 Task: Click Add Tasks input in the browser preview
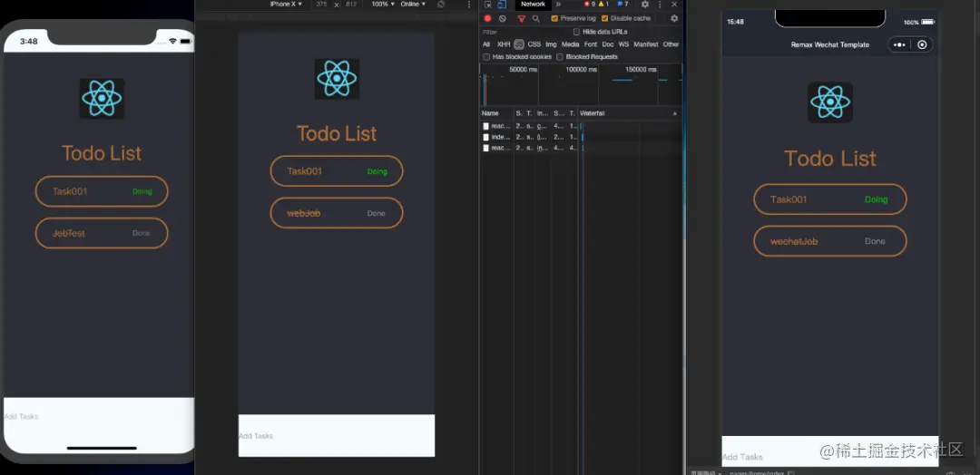coord(337,436)
